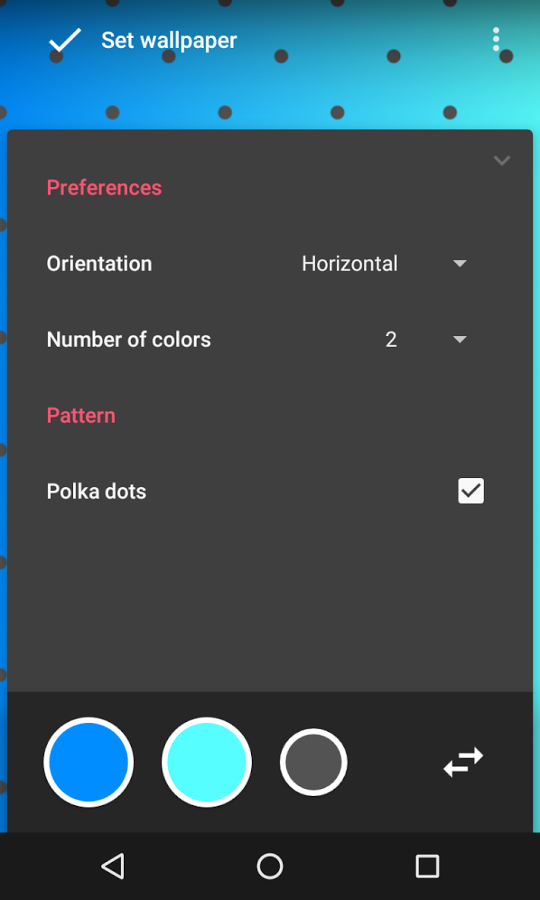This screenshot has width=540, height=900.
Task: Uncheck the Polka dots checkbox
Action: point(471,491)
